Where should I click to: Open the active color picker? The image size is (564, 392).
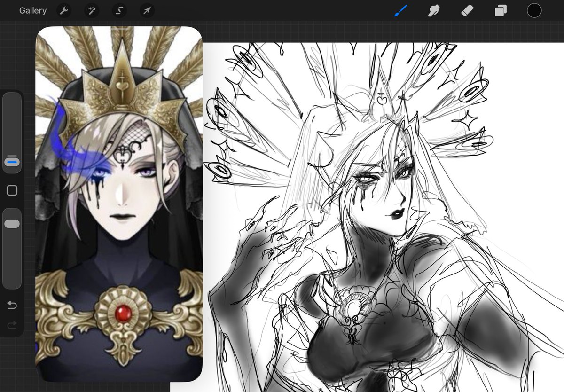pos(534,10)
